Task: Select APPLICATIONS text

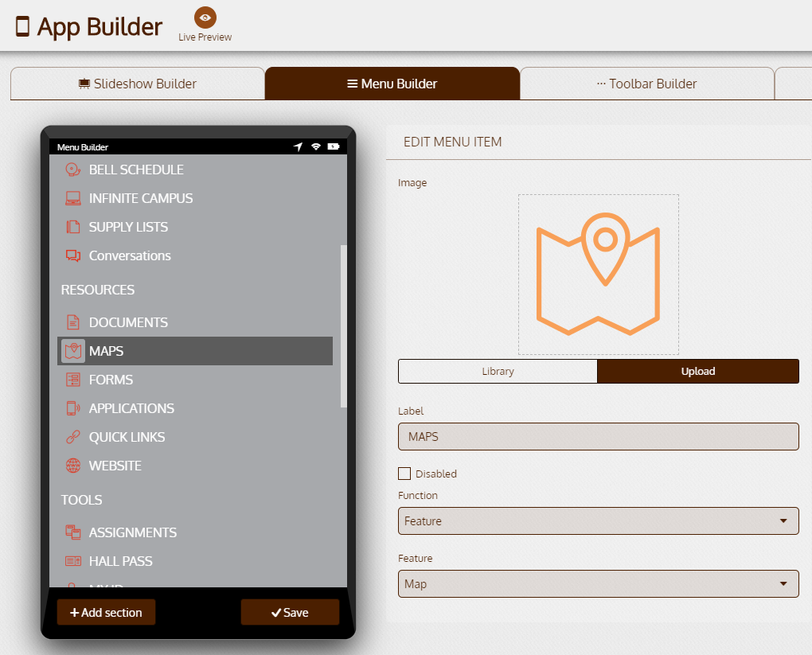Action: click(131, 408)
